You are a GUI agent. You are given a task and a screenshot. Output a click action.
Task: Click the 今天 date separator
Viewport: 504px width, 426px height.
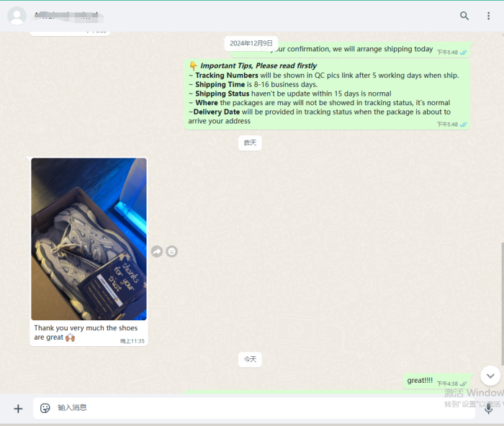(250, 358)
